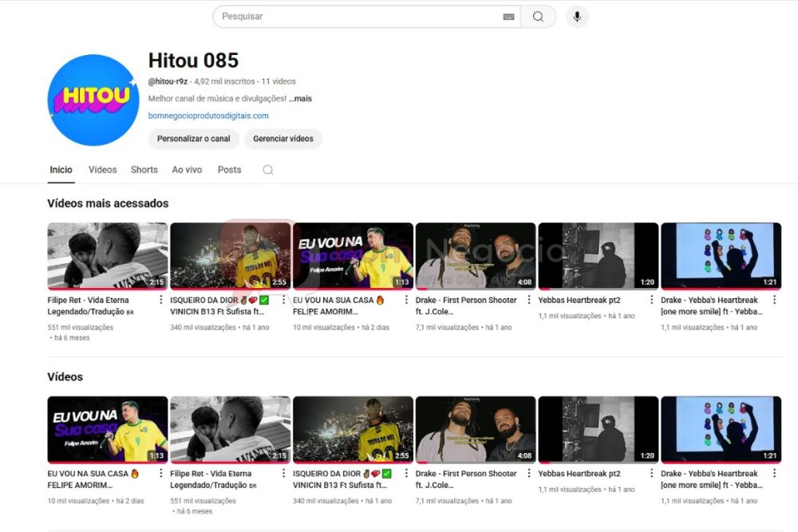
Task: Click the Personalizar o canal button
Action: pos(194,139)
